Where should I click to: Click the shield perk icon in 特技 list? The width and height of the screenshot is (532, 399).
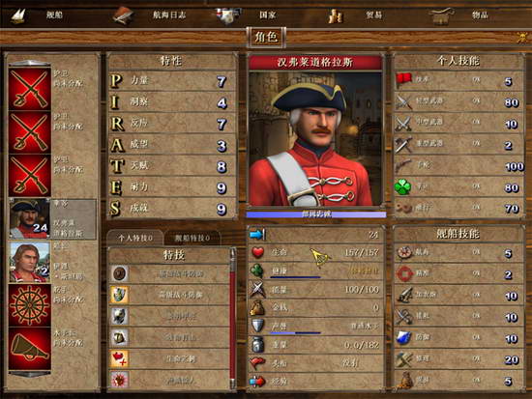tap(119, 295)
